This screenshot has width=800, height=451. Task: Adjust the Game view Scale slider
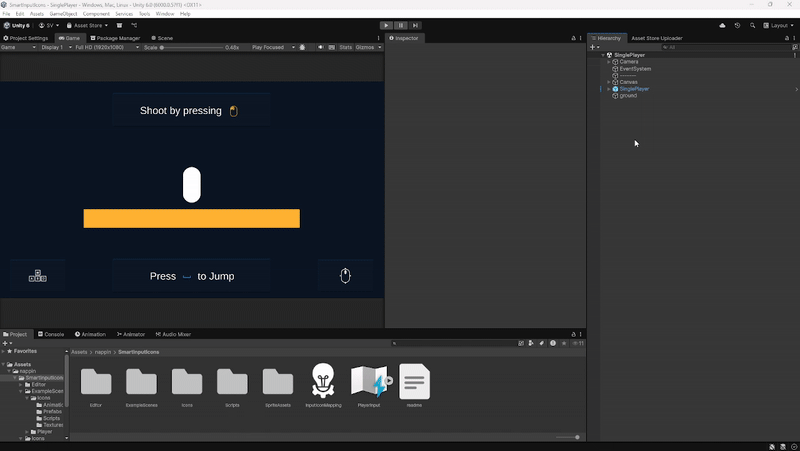pos(192,47)
